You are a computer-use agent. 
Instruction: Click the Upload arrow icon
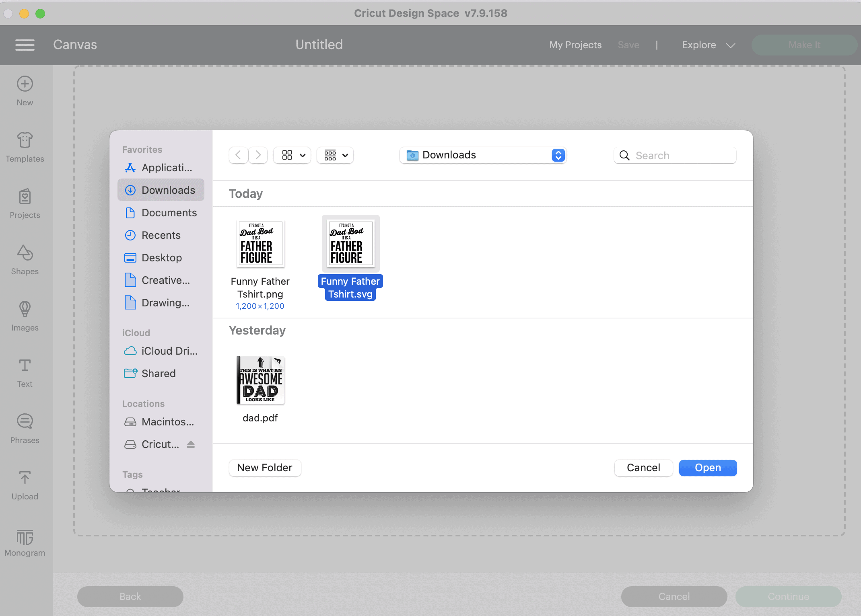point(25,478)
